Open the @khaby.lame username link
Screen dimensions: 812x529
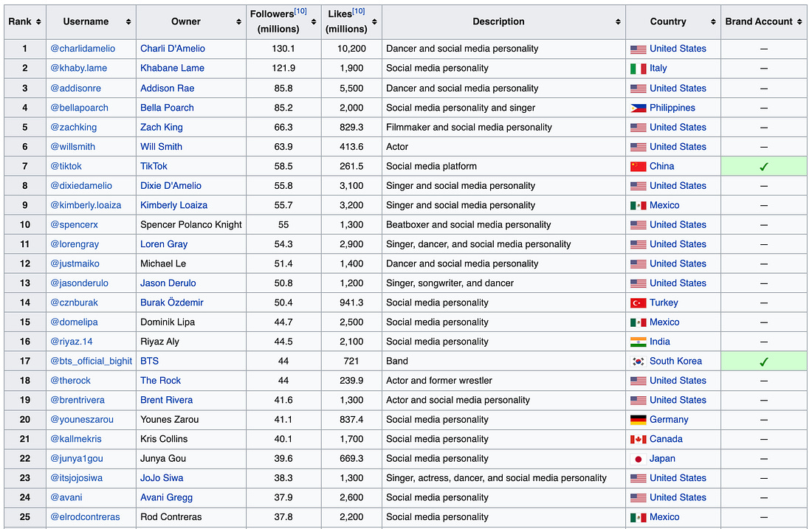point(79,69)
